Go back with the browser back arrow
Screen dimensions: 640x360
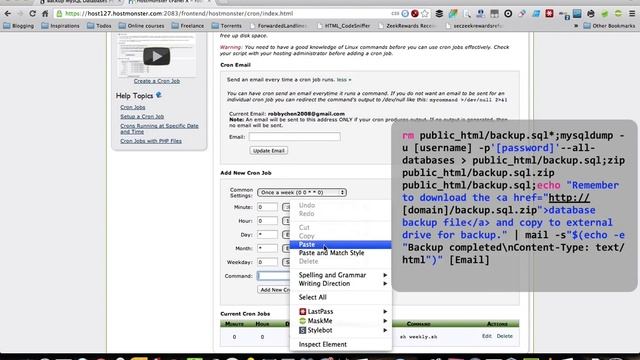point(7,13)
